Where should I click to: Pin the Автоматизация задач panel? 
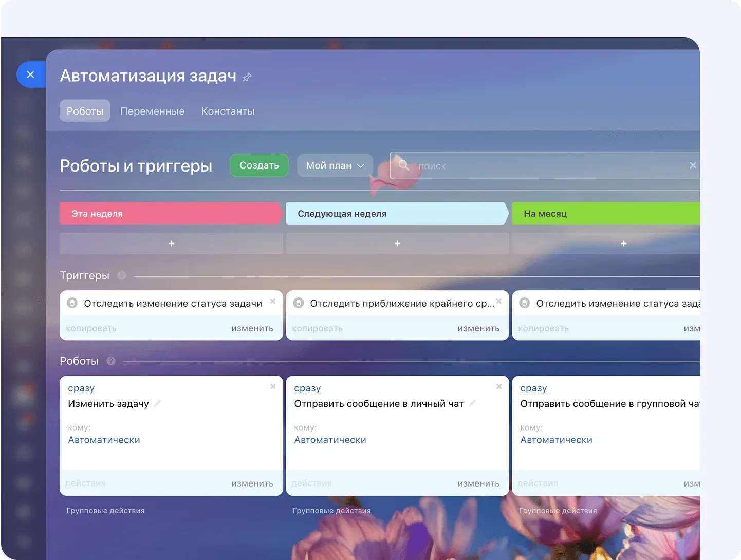click(x=247, y=77)
